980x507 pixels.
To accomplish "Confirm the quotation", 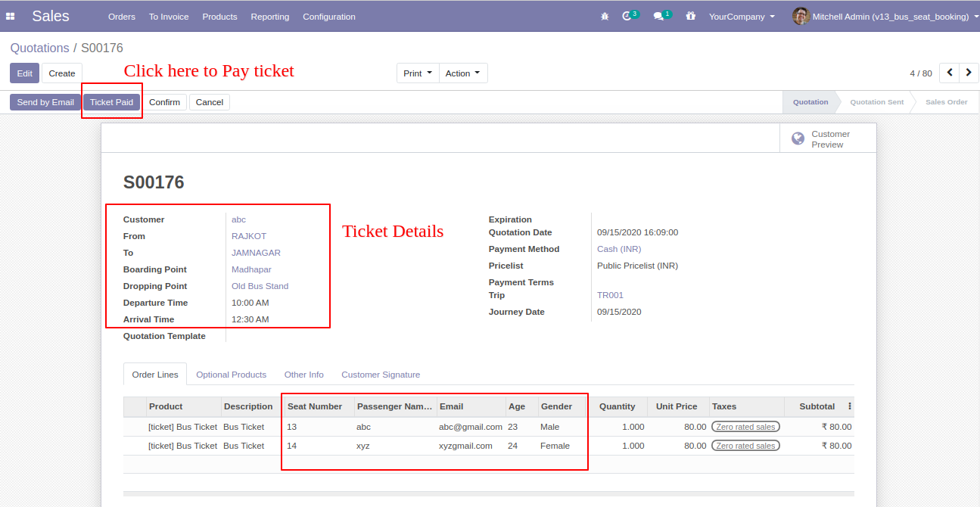I will pos(164,102).
